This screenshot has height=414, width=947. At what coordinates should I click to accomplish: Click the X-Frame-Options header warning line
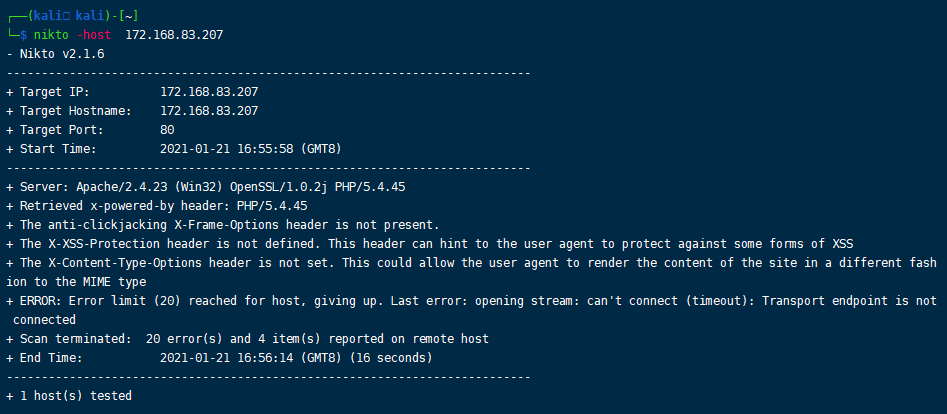click(223, 225)
